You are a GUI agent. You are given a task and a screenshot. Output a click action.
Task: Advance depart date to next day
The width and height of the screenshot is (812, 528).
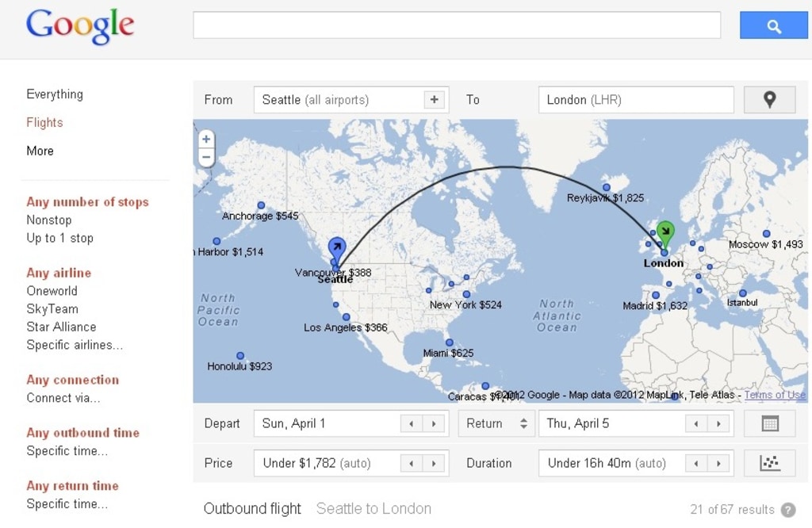[433, 423]
